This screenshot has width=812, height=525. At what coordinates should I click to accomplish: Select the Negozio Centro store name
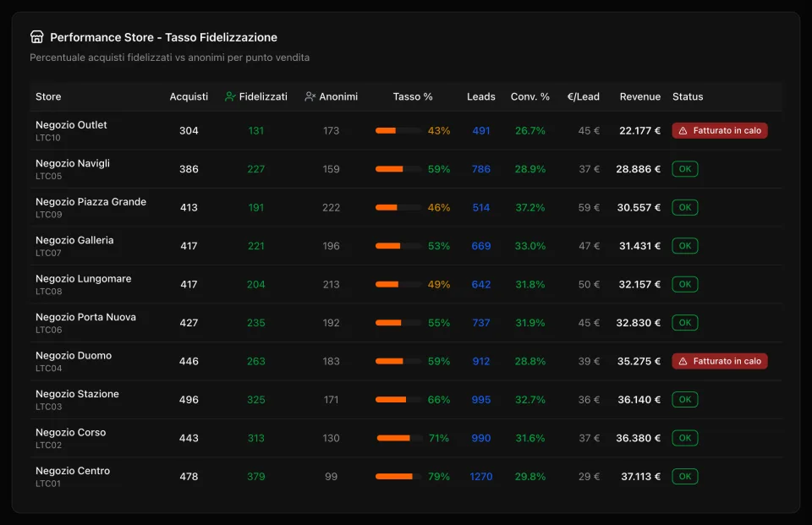click(x=73, y=471)
